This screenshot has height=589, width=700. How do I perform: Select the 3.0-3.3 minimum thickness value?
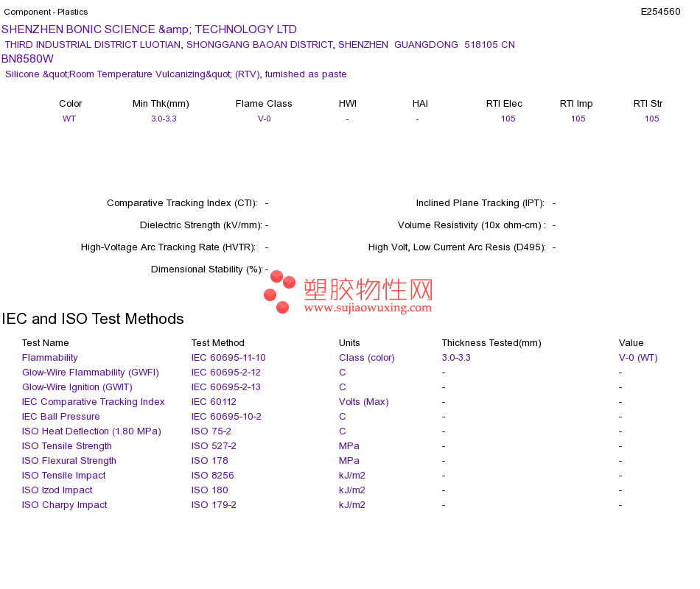point(164,119)
